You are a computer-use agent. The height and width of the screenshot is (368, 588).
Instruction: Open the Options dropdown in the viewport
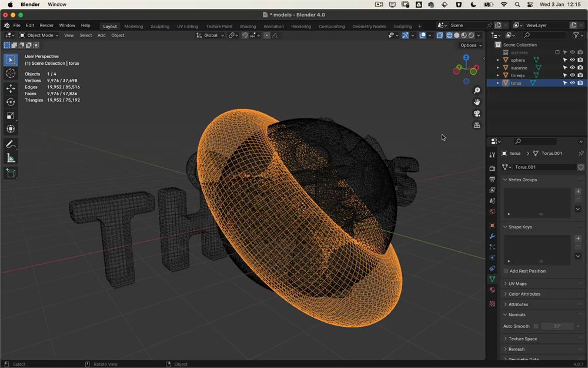[x=470, y=45]
